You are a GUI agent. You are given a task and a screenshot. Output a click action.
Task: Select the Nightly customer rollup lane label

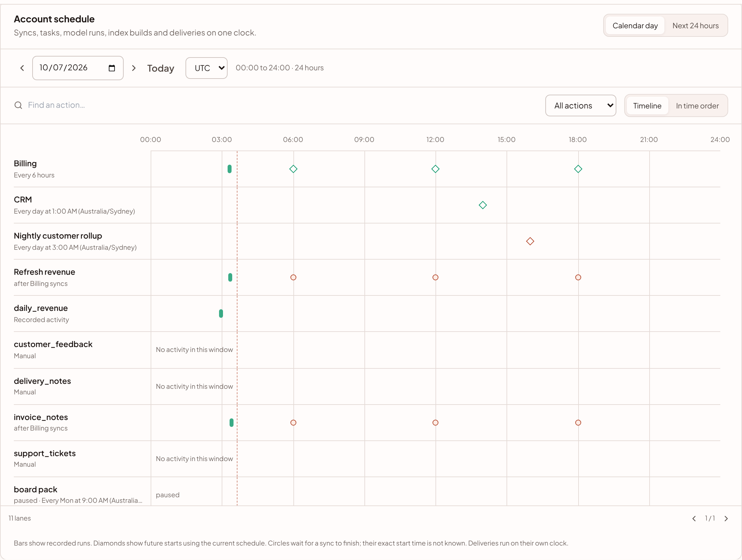(58, 236)
